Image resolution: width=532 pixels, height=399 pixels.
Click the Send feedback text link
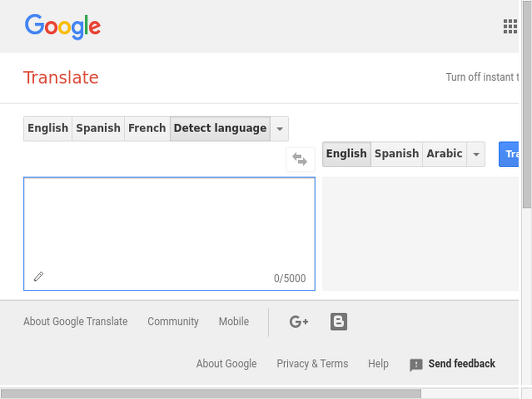462,364
